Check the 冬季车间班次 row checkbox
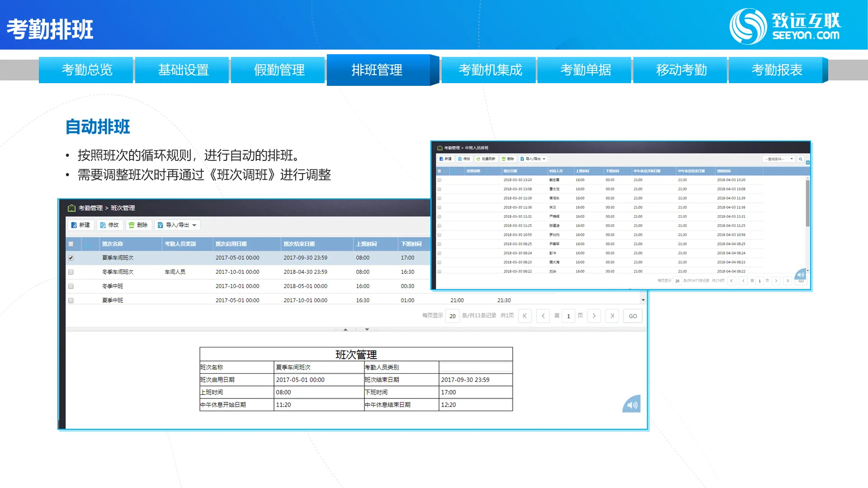 tap(71, 272)
